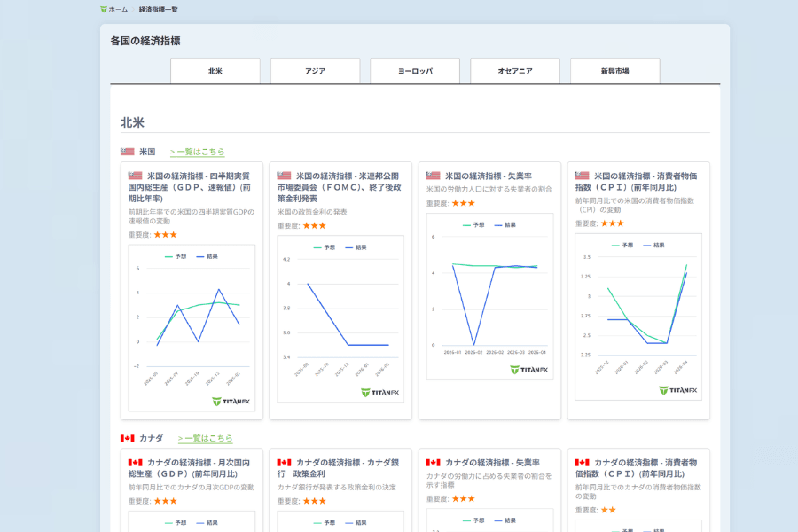Click the Titan FX logo in the US unemployment chart
Viewport: 798px width, 532px height.
pos(529,370)
